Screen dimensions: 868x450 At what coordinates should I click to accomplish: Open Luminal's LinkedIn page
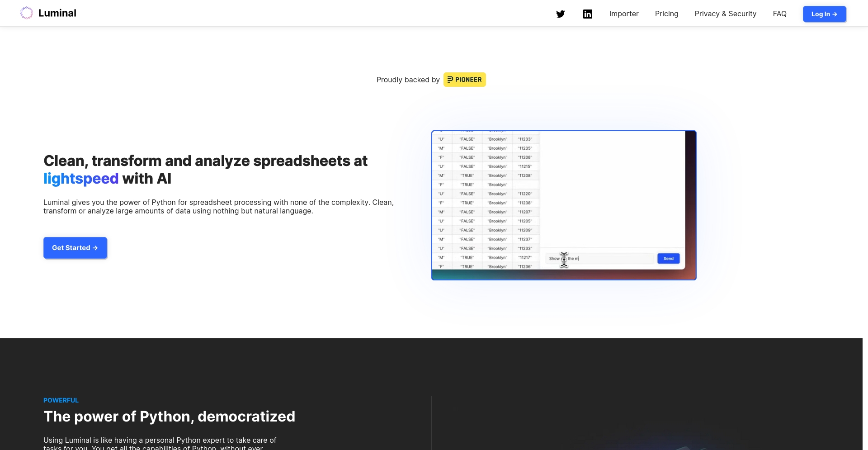[x=588, y=14]
